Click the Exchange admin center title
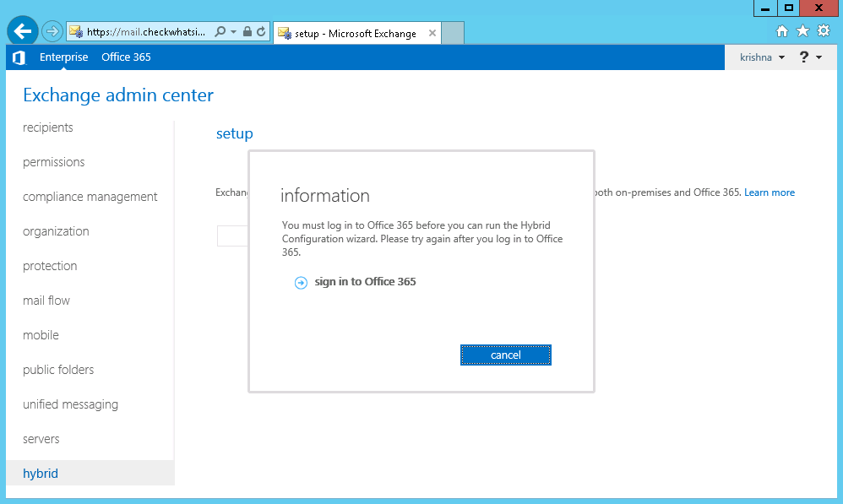Viewport: 843px width, 504px height. (118, 95)
